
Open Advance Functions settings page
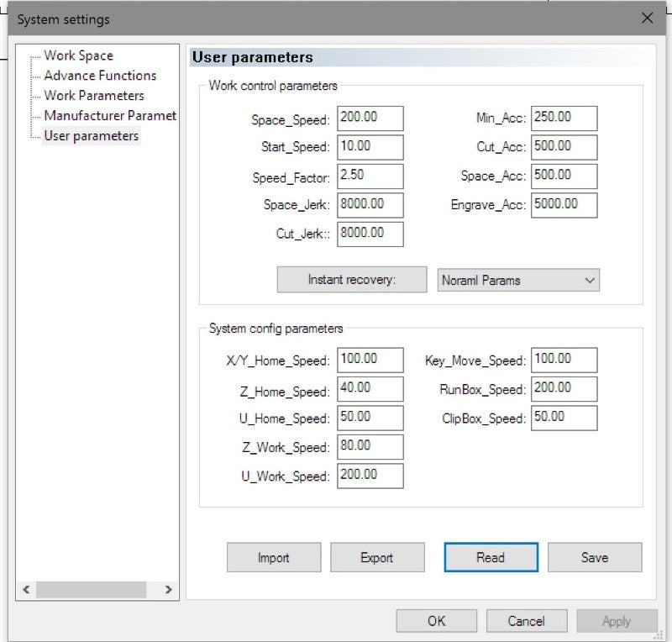pos(100,76)
